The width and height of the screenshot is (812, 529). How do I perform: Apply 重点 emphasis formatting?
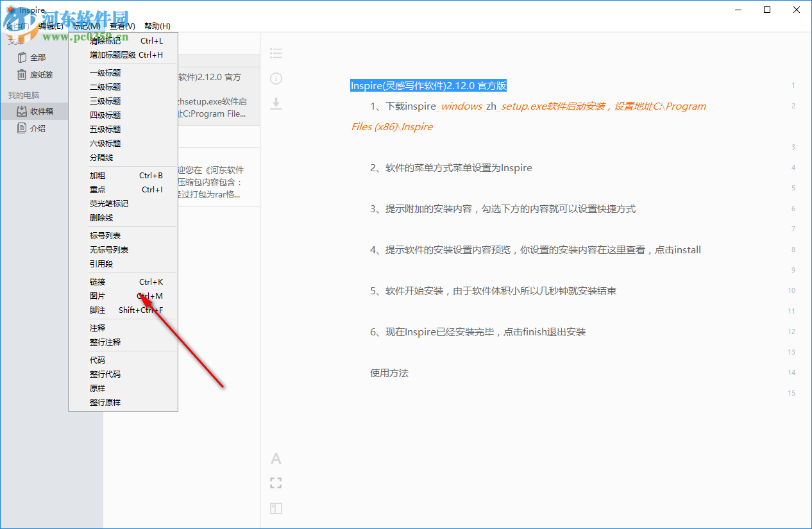(x=123, y=190)
